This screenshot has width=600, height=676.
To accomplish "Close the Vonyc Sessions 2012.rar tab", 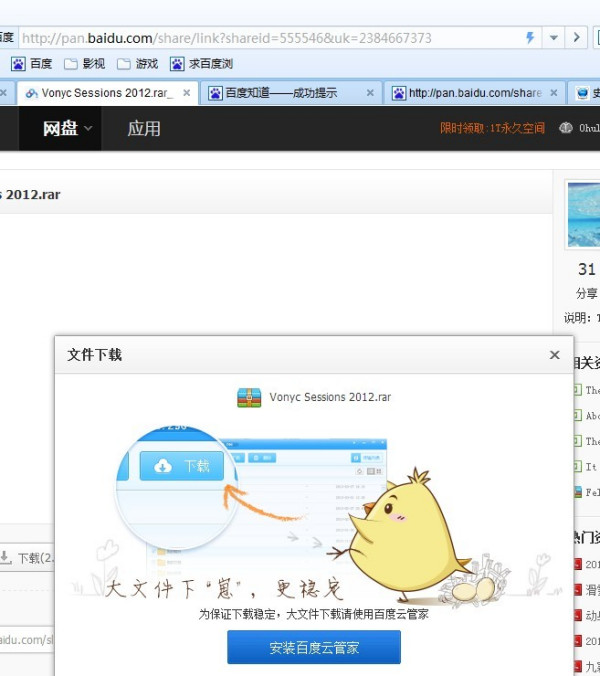I will 186,93.
